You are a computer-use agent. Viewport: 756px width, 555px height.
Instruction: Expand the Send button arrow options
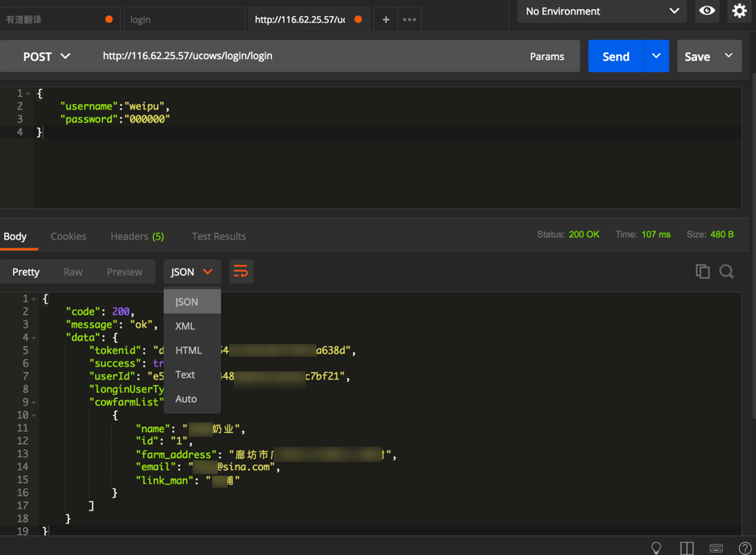(x=656, y=56)
